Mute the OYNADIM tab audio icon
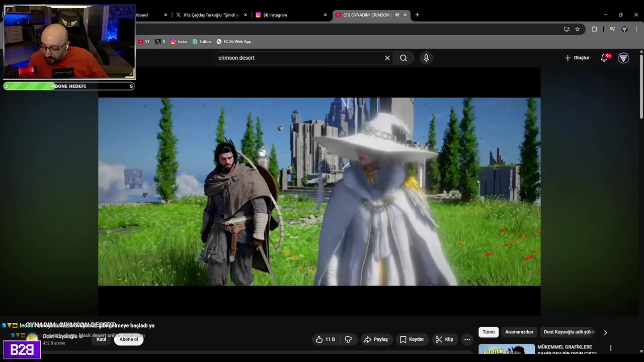644x362 pixels. point(397,15)
